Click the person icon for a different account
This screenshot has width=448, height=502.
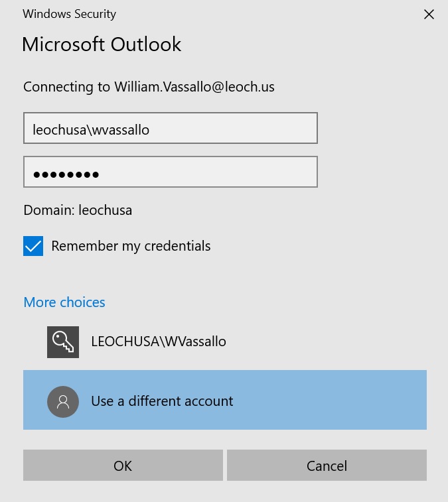pyautogui.click(x=63, y=401)
